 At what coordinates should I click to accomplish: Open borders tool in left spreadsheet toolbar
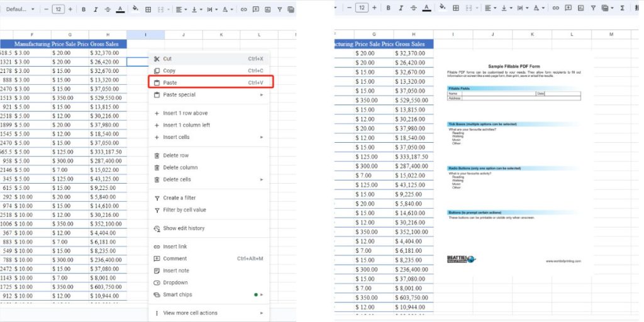click(x=148, y=9)
